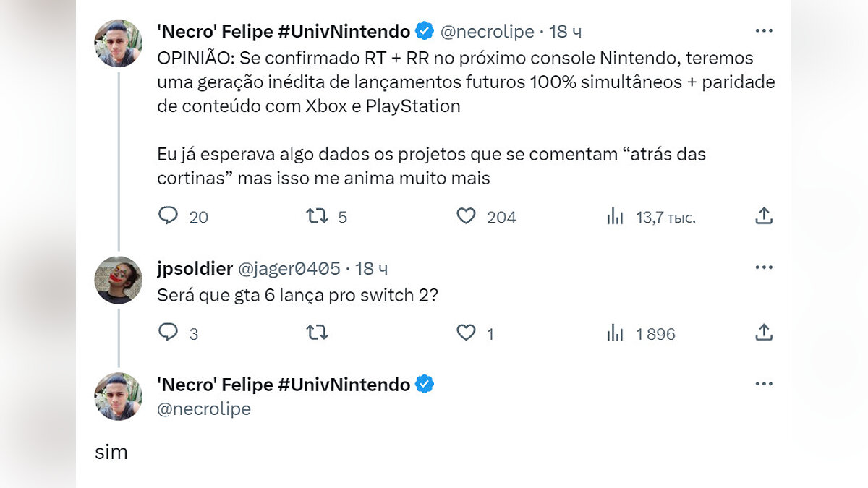Open more options on jpsoldier's tweet
Screen dimensions: 868x488
[764, 267]
